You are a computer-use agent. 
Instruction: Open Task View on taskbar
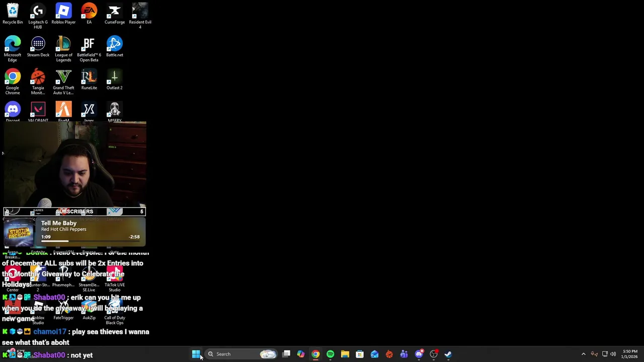(x=286, y=354)
